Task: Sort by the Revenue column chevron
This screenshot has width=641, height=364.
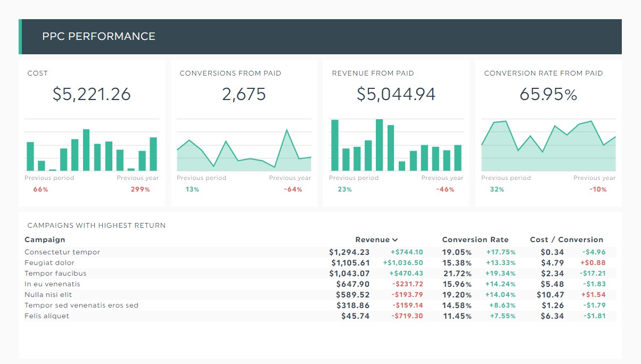Action: tap(395, 240)
